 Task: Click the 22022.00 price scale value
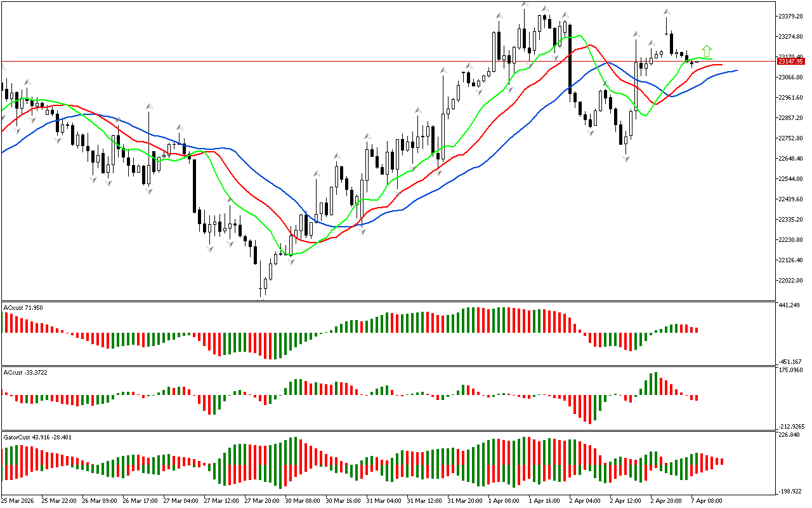tap(793, 280)
